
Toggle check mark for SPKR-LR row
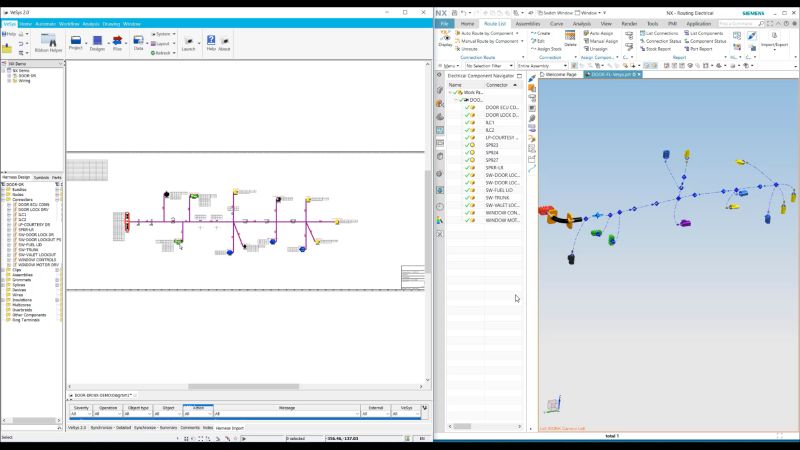click(x=467, y=167)
